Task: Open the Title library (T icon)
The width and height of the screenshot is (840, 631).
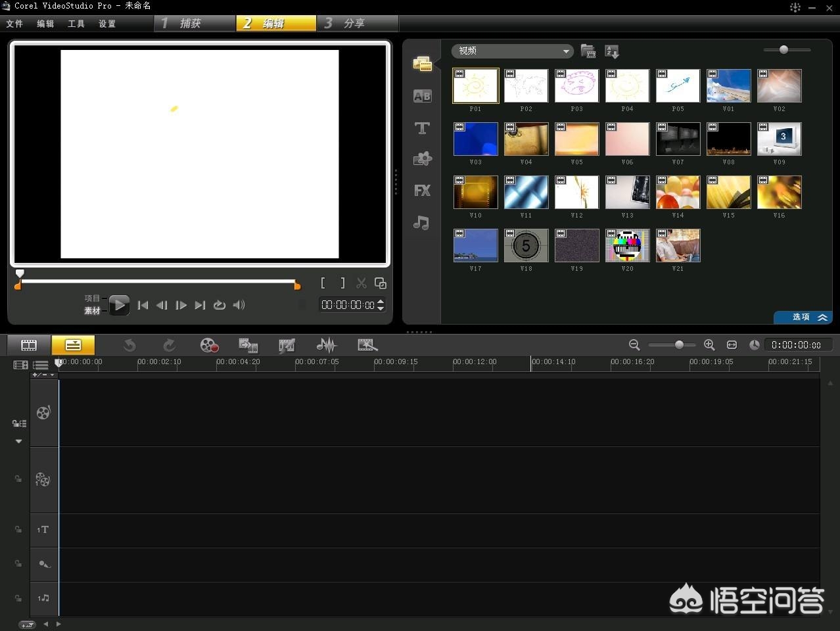Action: click(x=422, y=128)
